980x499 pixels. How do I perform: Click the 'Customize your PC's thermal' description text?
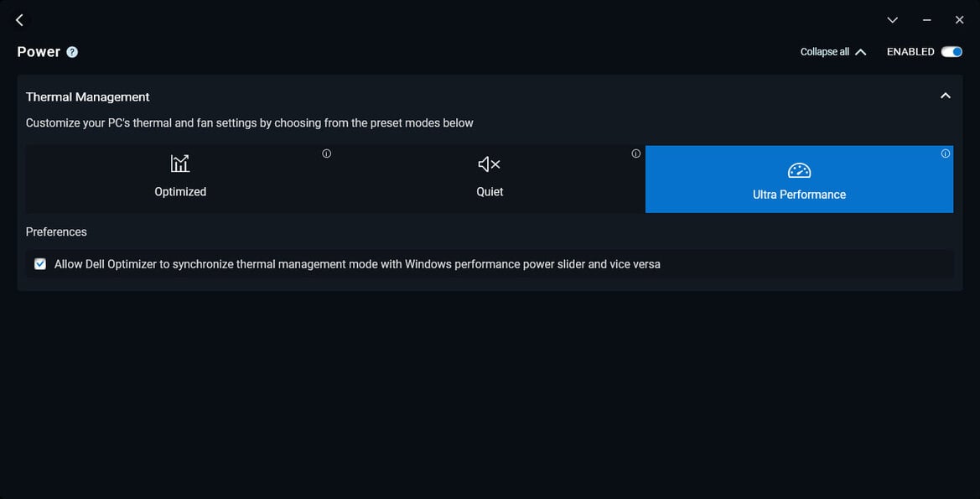point(249,123)
